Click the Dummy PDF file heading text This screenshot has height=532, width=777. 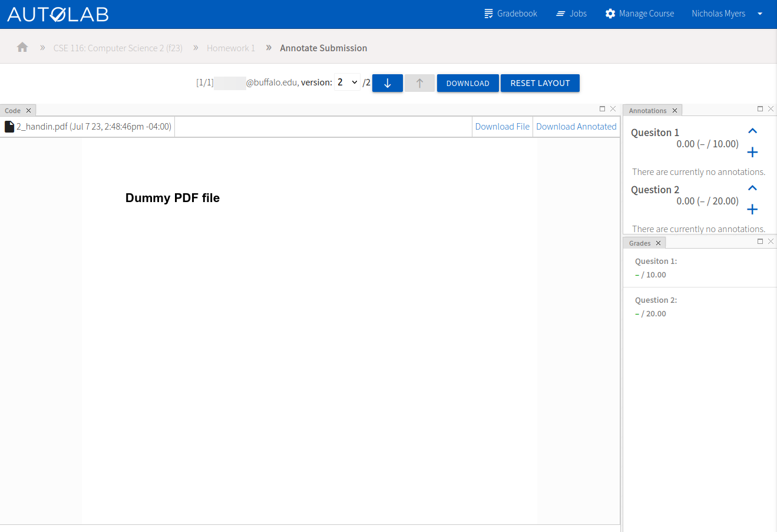tap(173, 198)
